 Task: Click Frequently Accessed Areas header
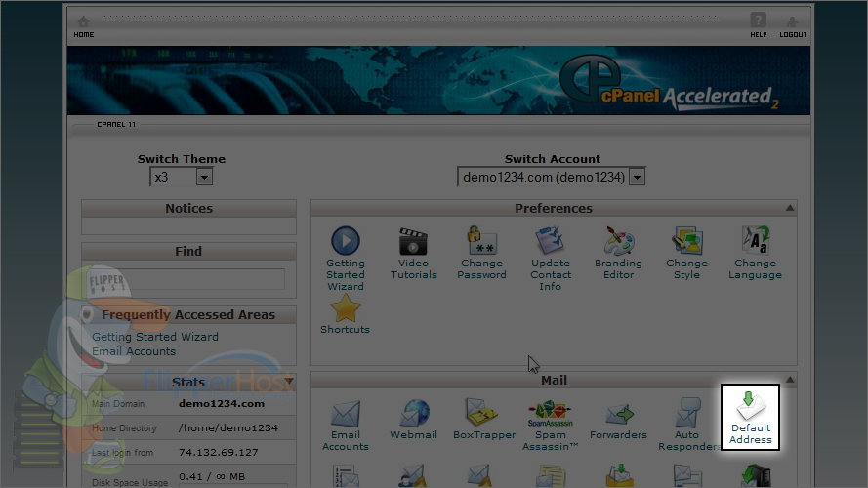pyautogui.click(x=188, y=315)
